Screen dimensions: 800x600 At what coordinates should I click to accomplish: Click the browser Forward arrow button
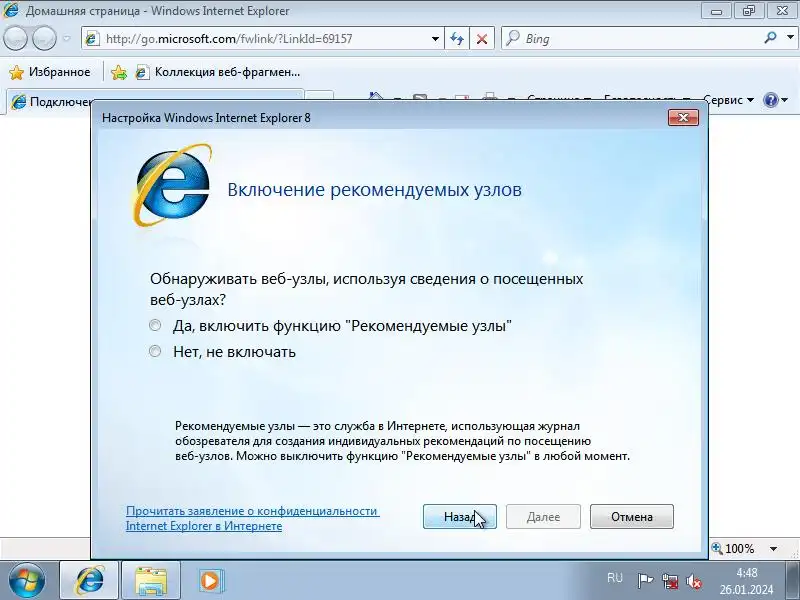tap(44, 38)
